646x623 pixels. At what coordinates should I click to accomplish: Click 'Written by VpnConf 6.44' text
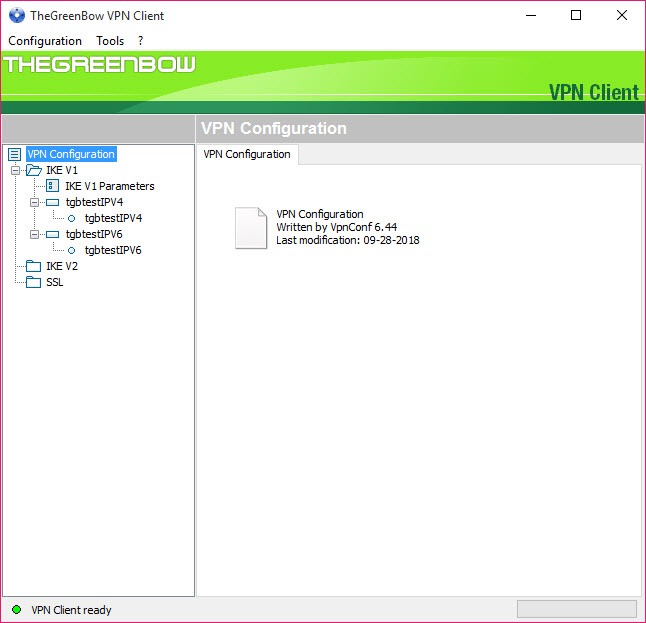coord(337,227)
